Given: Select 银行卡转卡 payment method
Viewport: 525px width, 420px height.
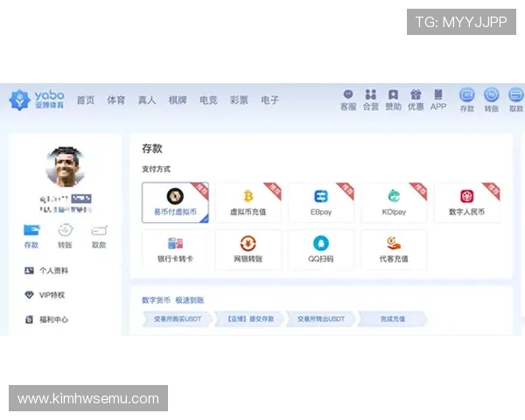Looking at the screenshot, I should click(x=175, y=249).
